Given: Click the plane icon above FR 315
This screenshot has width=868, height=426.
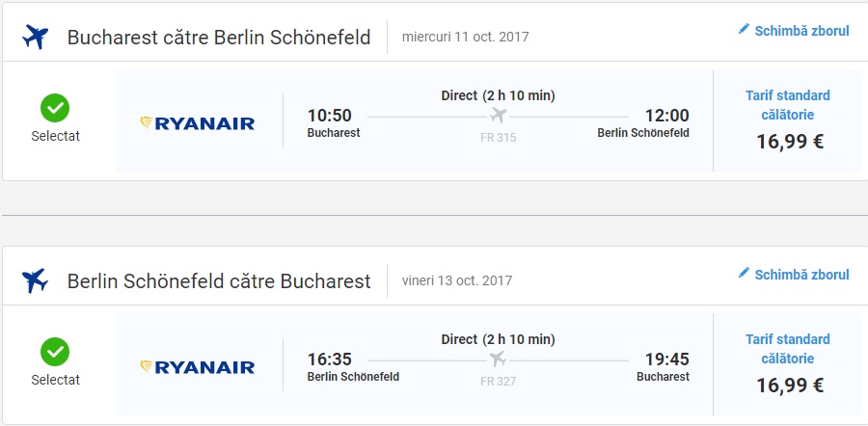Looking at the screenshot, I should pyautogui.click(x=498, y=117).
